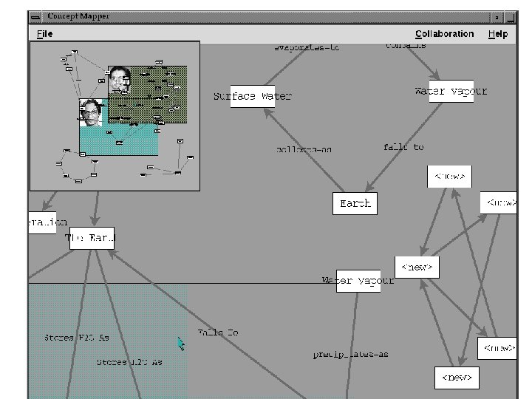Click the 'falls to' link label
Viewport: 532px width, 399px height.
[x=403, y=147]
